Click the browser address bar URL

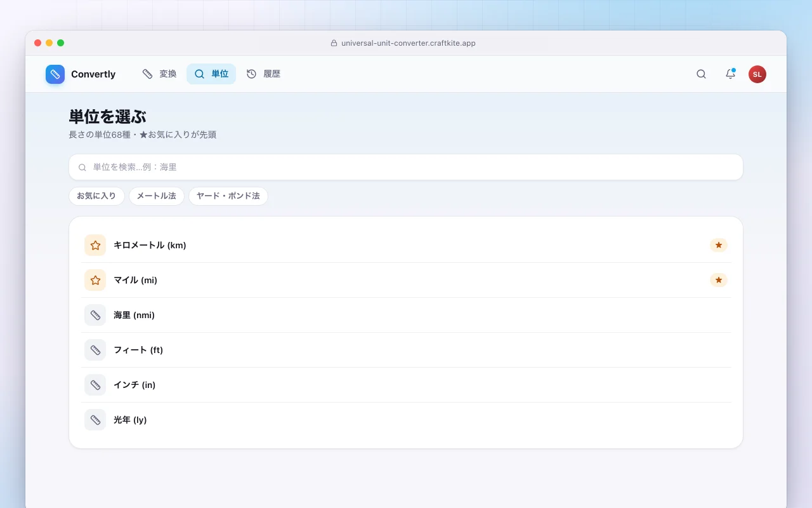pos(408,43)
